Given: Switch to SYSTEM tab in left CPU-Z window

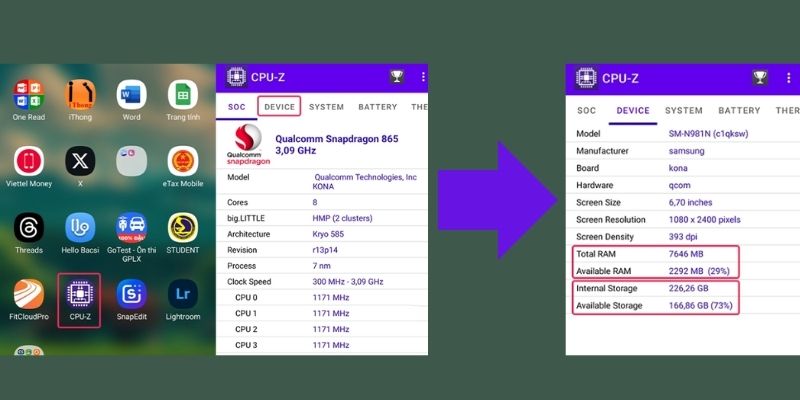Looking at the screenshot, I should 327,107.
